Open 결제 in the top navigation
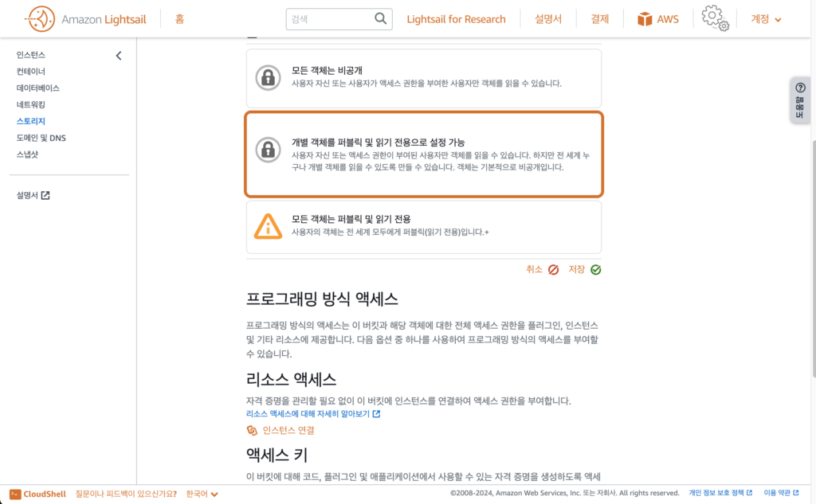Screen dimensions: 816x504 [x=599, y=19]
